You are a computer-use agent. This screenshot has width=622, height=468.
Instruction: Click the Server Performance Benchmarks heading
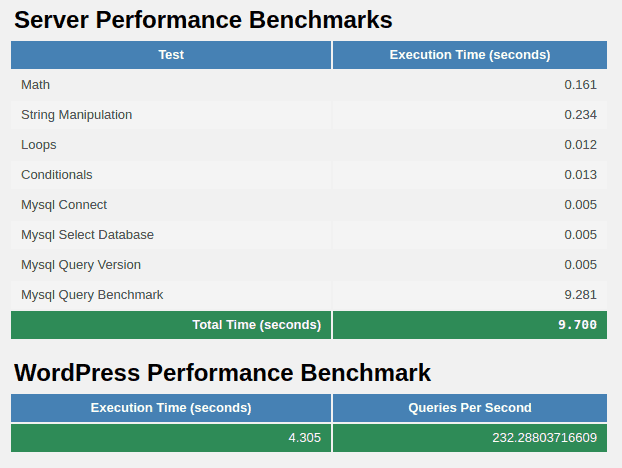pos(203,19)
